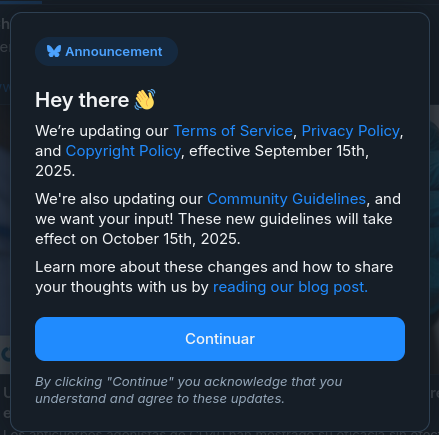Viewport: 439px width, 435px height.
Task: Open the Privacy Policy link
Action: click(x=350, y=131)
